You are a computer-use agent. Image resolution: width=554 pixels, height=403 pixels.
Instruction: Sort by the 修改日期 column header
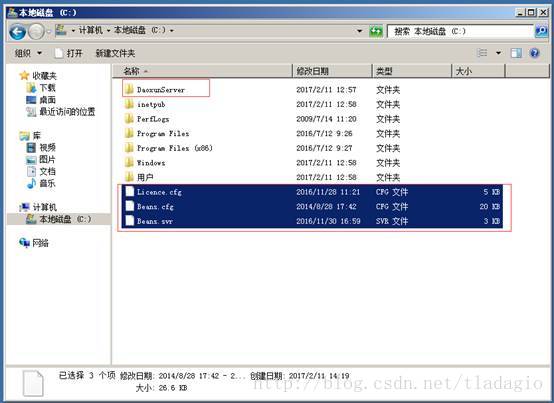point(332,71)
